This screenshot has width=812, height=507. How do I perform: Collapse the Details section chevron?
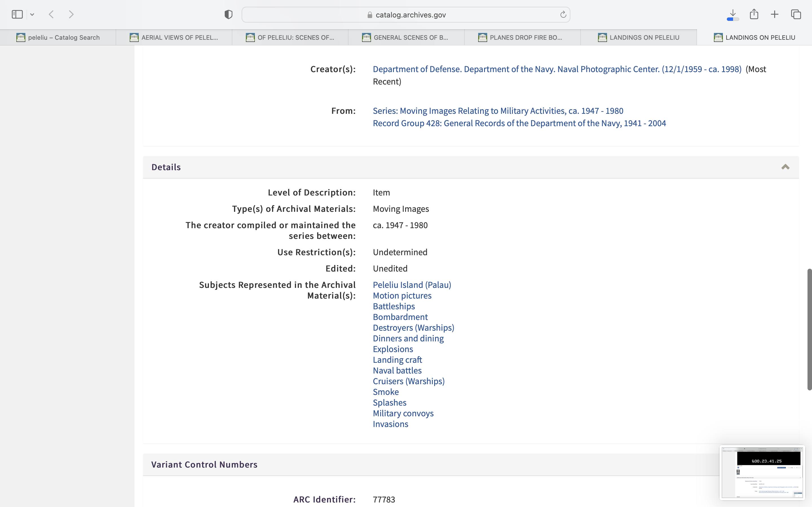pyautogui.click(x=785, y=167)
